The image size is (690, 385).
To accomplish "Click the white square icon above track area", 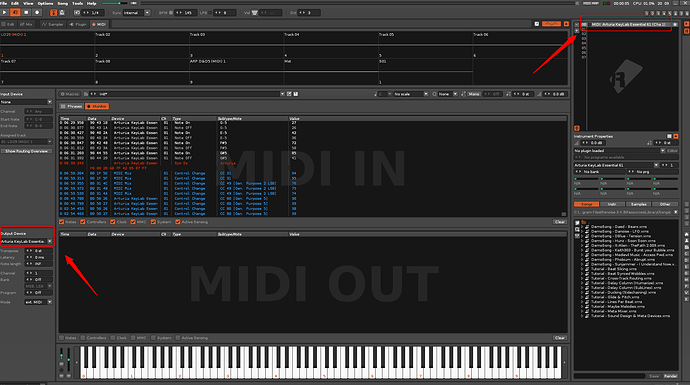I will (x=537, y=24).
